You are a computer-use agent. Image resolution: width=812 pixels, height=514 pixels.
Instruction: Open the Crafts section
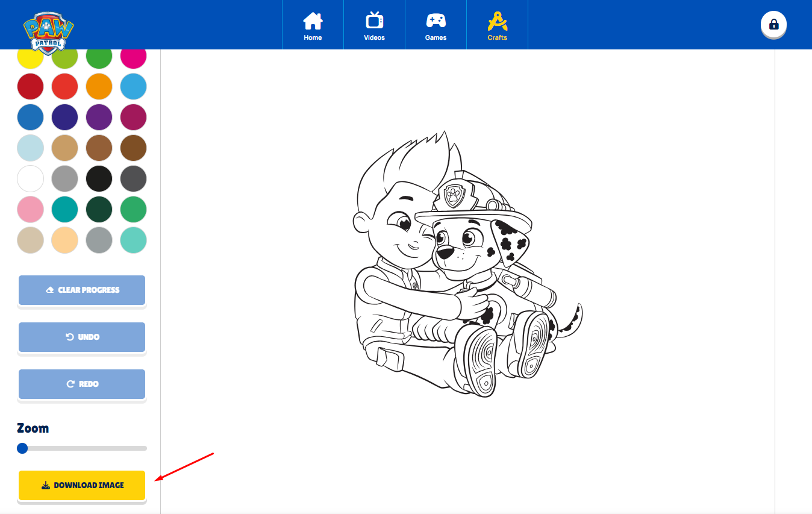click(x=497, y=25)
